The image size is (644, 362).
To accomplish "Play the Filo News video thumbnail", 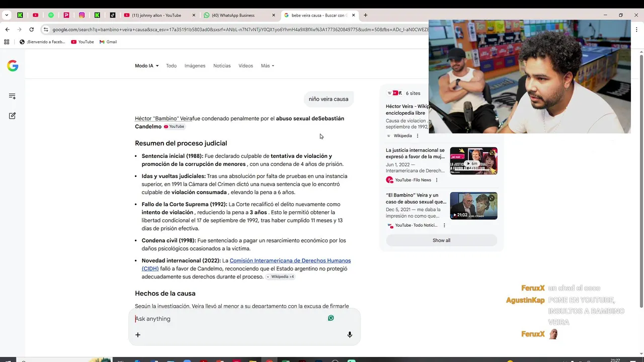I will tap(473, 160).
